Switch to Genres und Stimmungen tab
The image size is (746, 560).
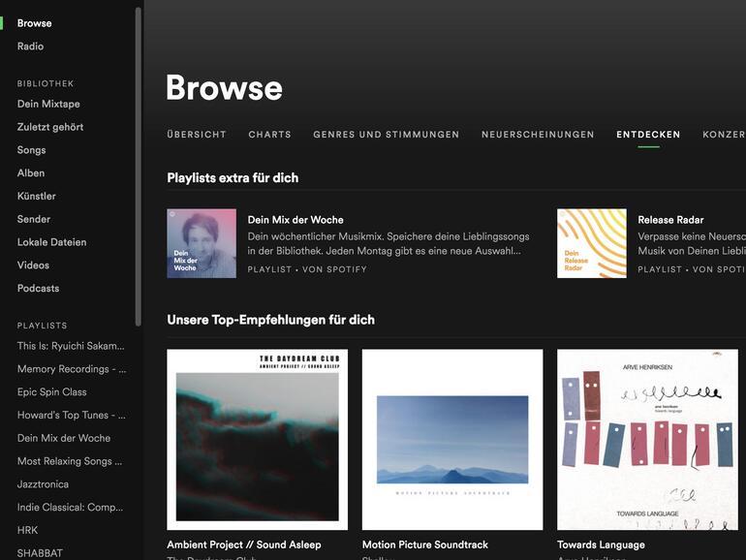[x=387, y=135]
